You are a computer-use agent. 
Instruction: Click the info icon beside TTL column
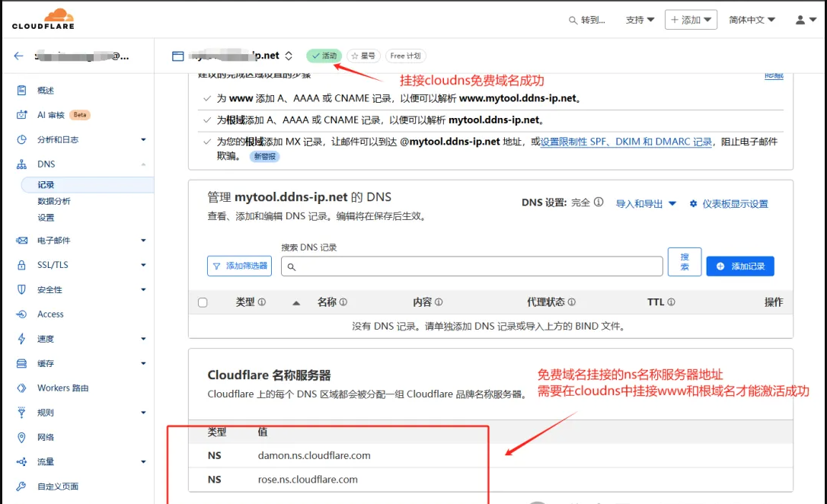pos(672,302)
